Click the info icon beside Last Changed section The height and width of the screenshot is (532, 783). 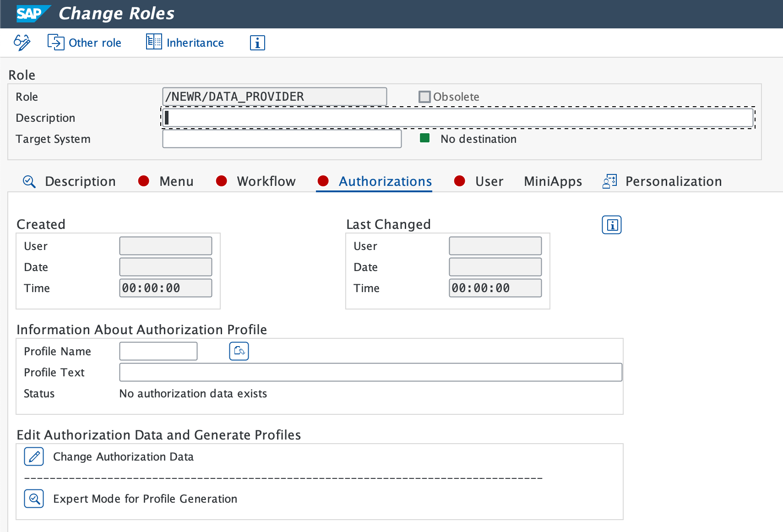[612, 225]
